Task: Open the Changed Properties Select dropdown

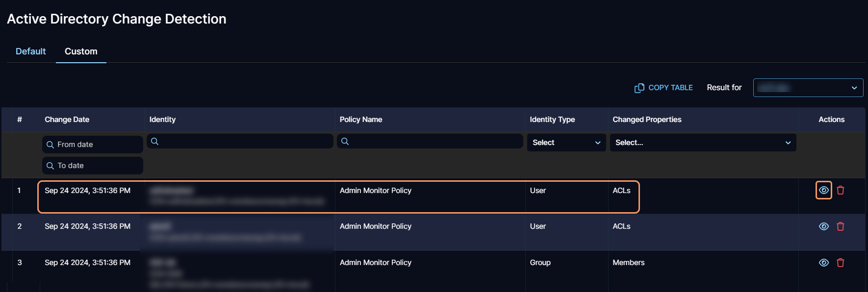Action: pyautogui.click(x=702, y=143)
